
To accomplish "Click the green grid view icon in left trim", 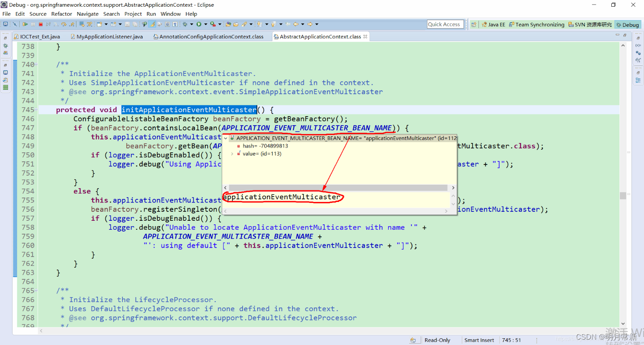I will click(5, 87).
